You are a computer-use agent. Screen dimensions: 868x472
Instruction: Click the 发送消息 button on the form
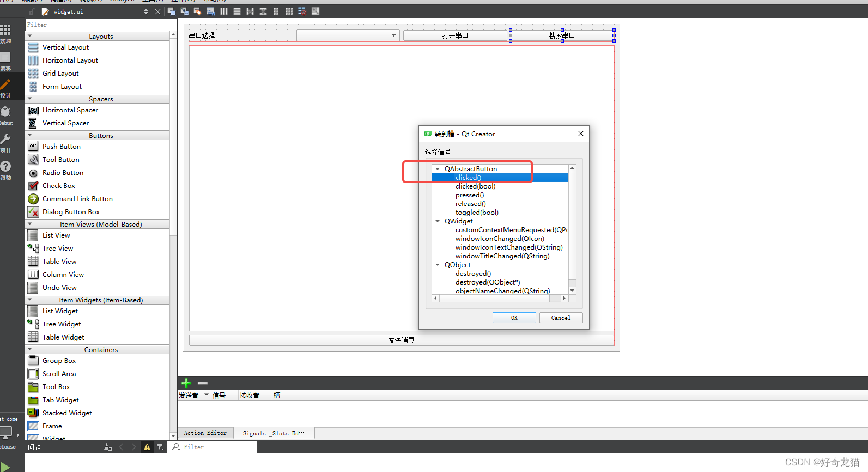402,340
